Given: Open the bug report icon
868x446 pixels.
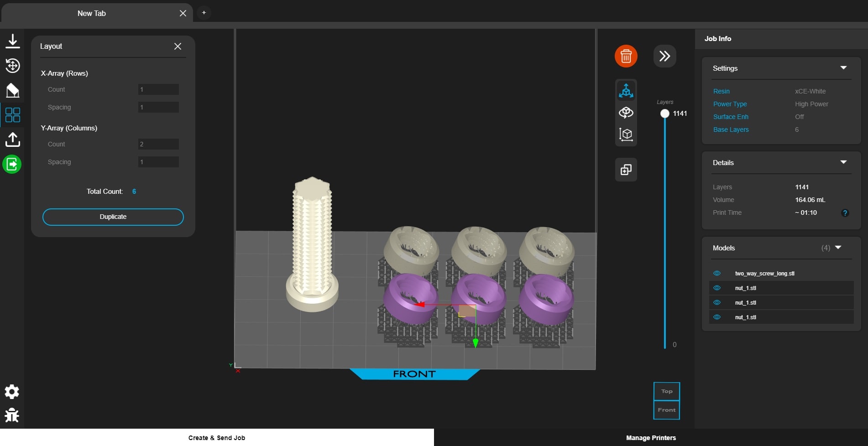Looking at the screenshot, I should 12,415.
